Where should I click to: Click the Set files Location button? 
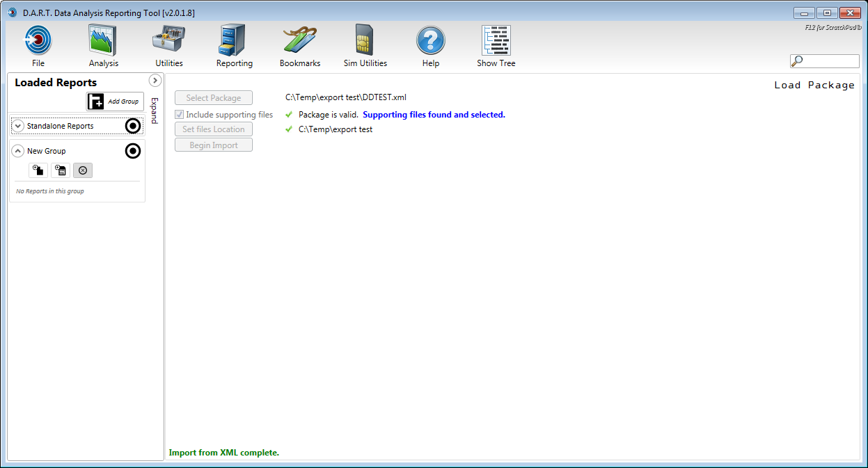tap(214, 129)
